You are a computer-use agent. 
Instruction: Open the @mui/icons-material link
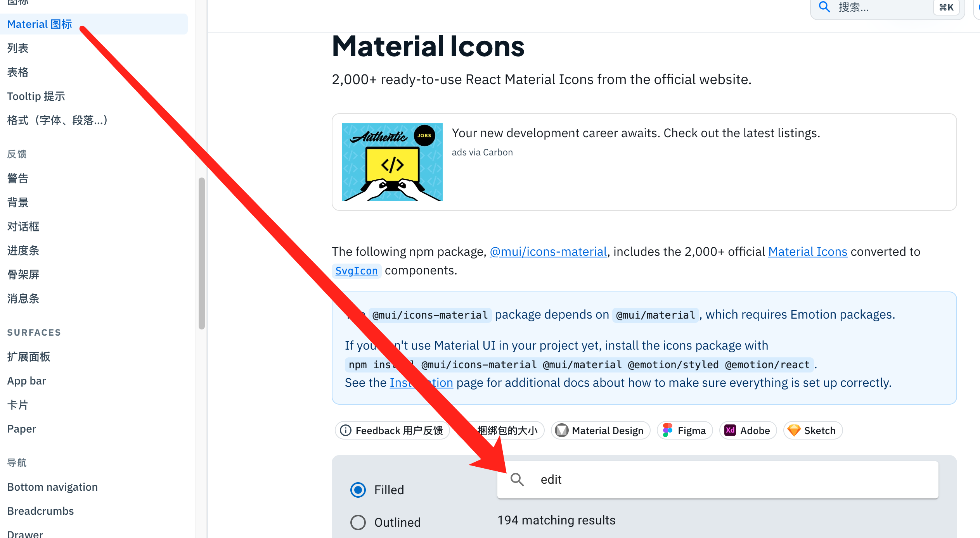tap(548, 252)
